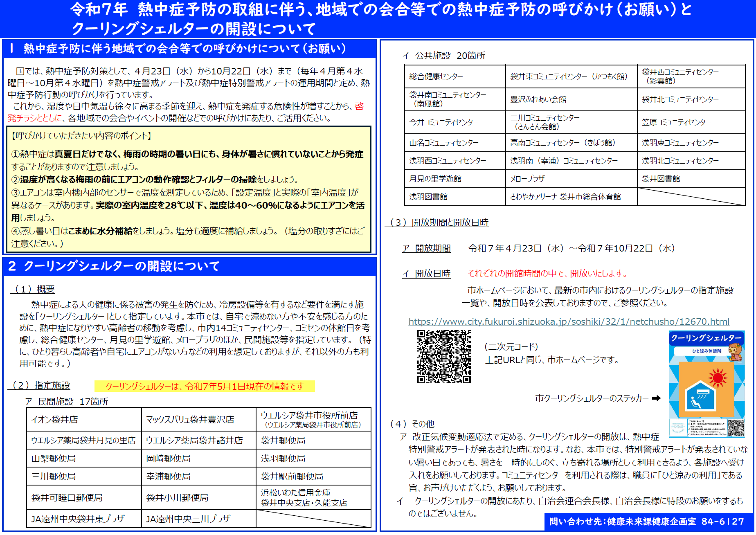Select the 豊沢ふれあい会館 cell

click(x=571, y=99)
